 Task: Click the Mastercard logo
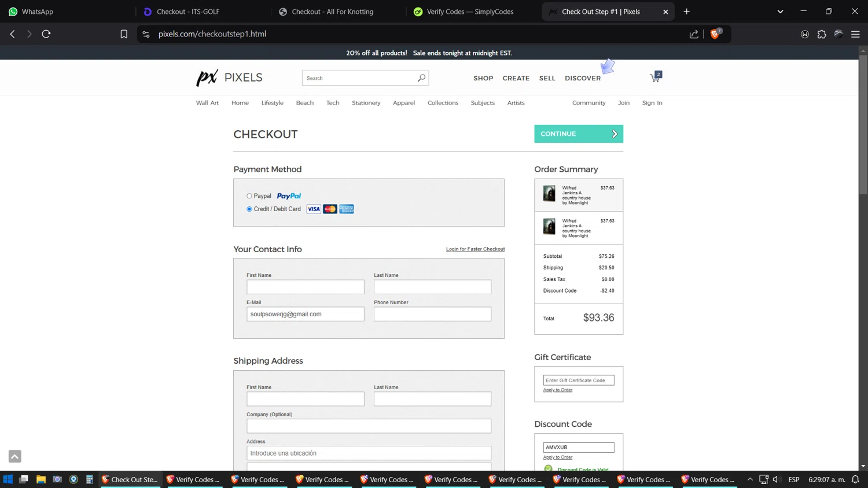(330, 209)
